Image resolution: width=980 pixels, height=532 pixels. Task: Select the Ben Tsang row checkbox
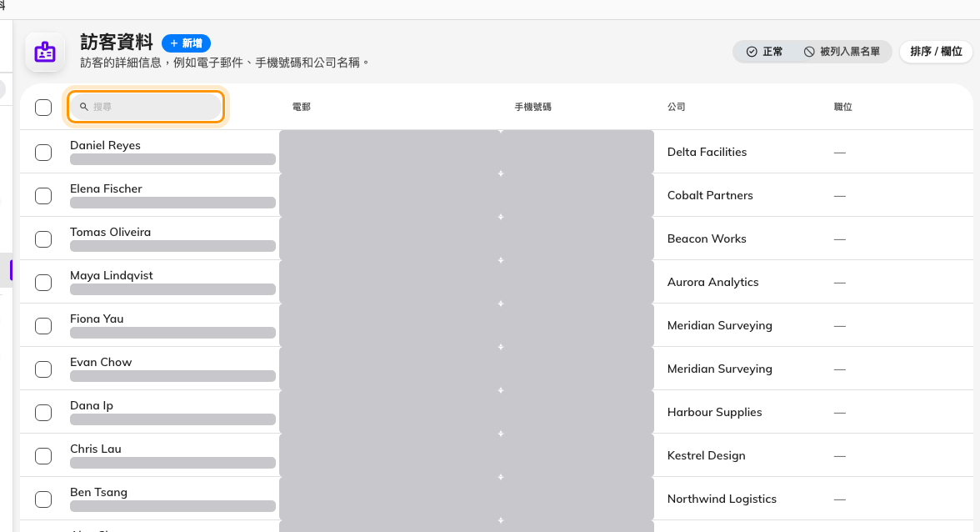point(43,499)
